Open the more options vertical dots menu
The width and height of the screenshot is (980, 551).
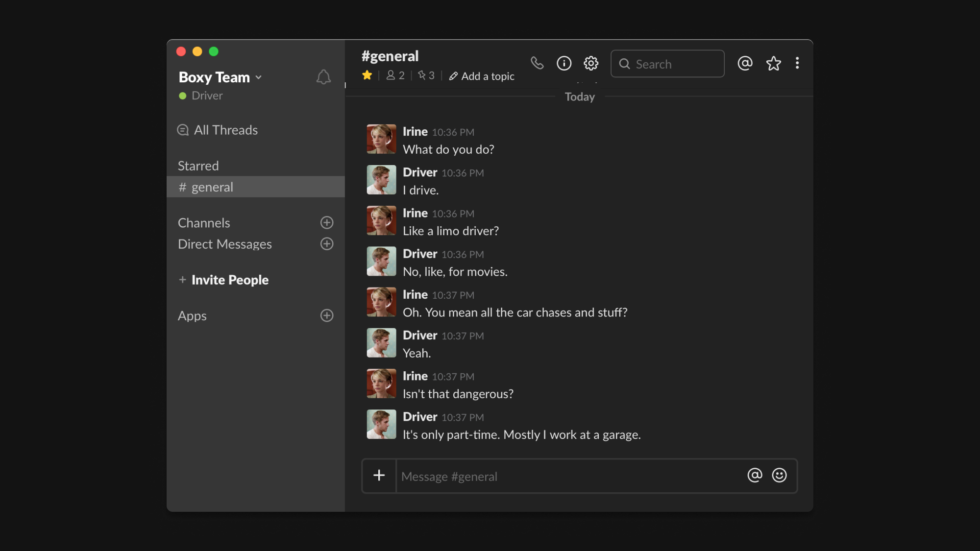tap(797, 63)
